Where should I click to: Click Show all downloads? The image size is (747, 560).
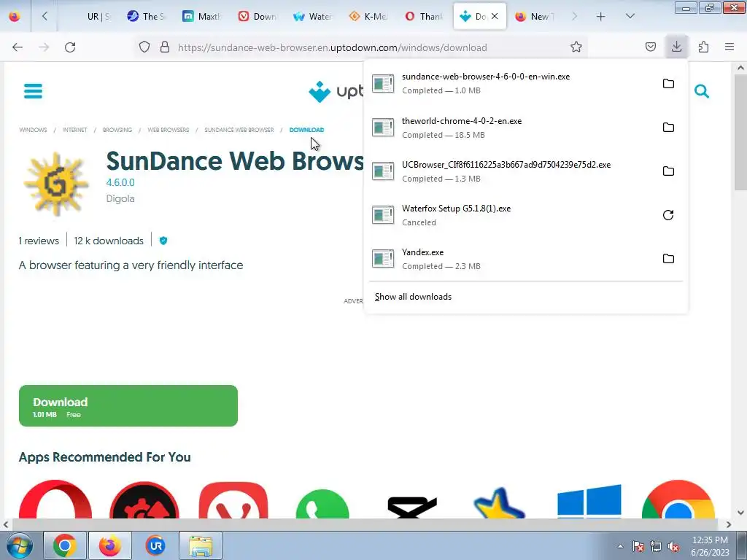413,297
